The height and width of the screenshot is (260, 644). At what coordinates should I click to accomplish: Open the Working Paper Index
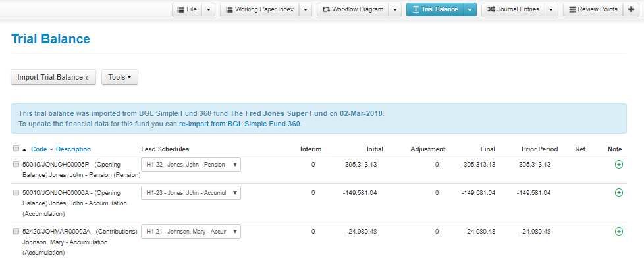tap(259, 9)
